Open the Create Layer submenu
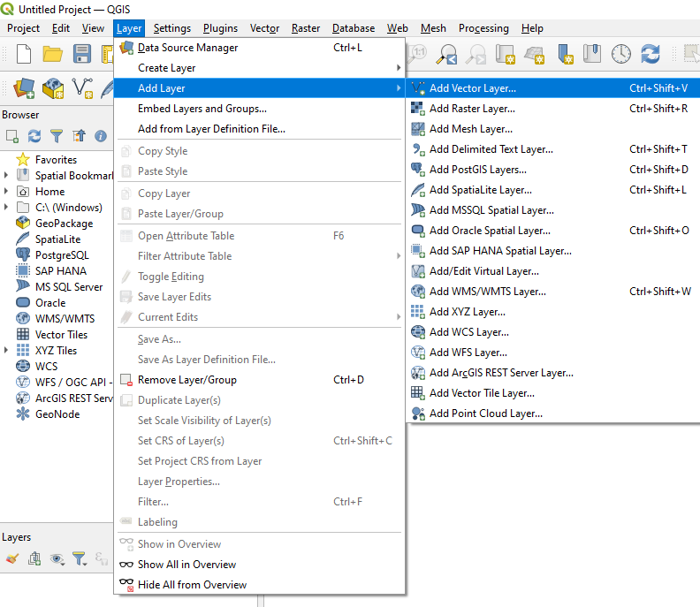Viewport: 700px width, 607px height. pos(259,68)
